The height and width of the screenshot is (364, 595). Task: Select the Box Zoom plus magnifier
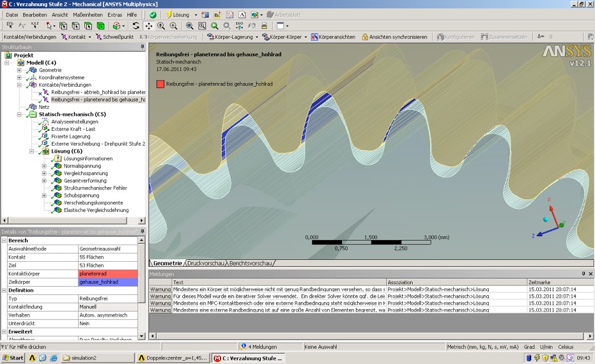(174, 26)
